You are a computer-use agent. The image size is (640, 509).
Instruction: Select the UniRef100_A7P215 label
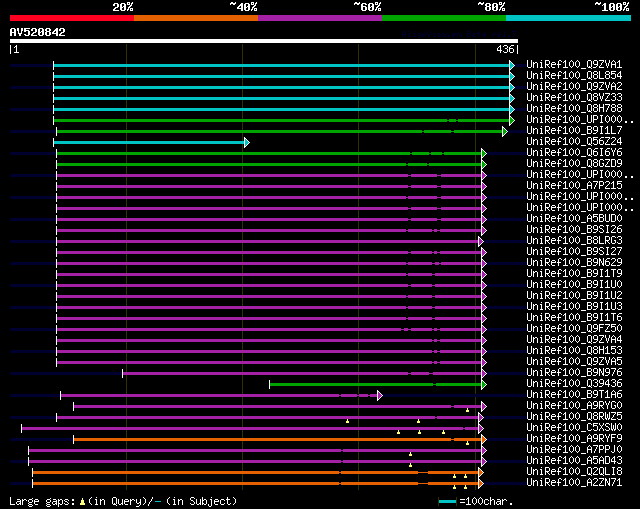pyautogui.click(x=574, y=186)
